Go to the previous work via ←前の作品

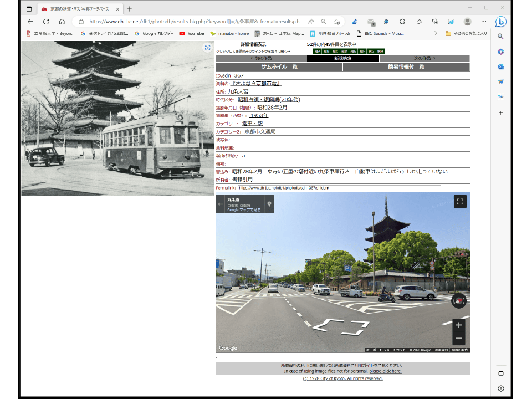coord(261,58)
